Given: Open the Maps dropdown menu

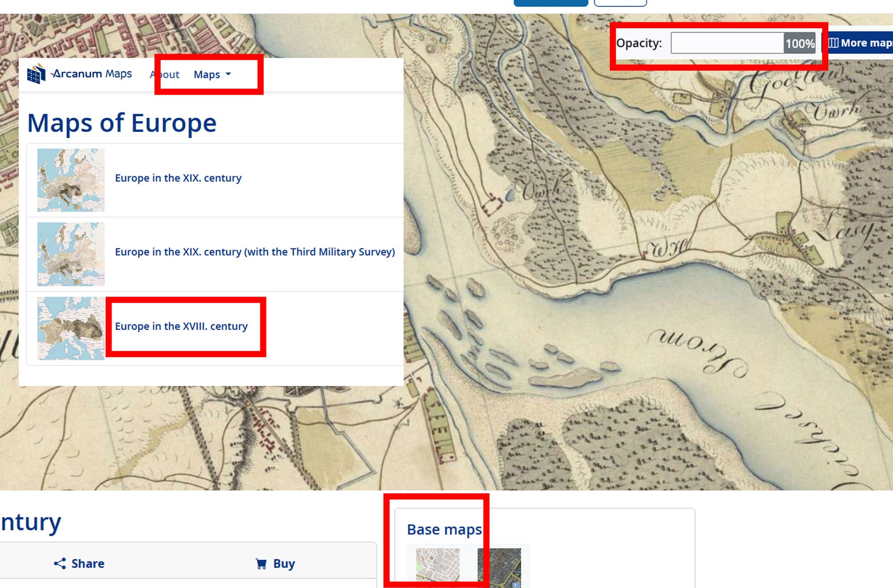Looking at the screenshot, I should [x=207, y=75].
